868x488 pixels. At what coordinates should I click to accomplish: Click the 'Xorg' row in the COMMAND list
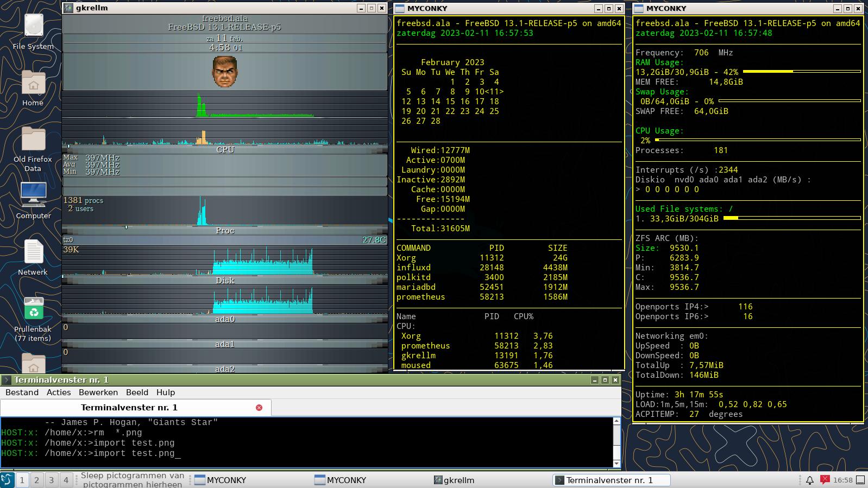482,258
